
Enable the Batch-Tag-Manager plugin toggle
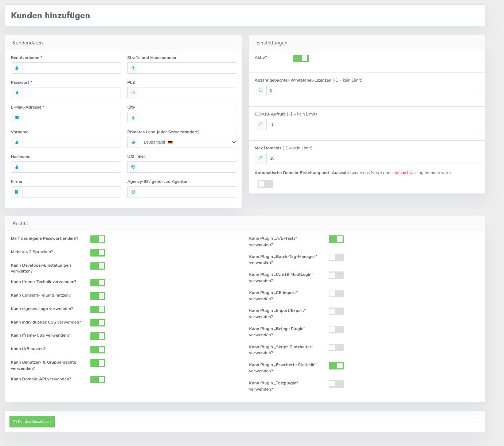point(336,257)
